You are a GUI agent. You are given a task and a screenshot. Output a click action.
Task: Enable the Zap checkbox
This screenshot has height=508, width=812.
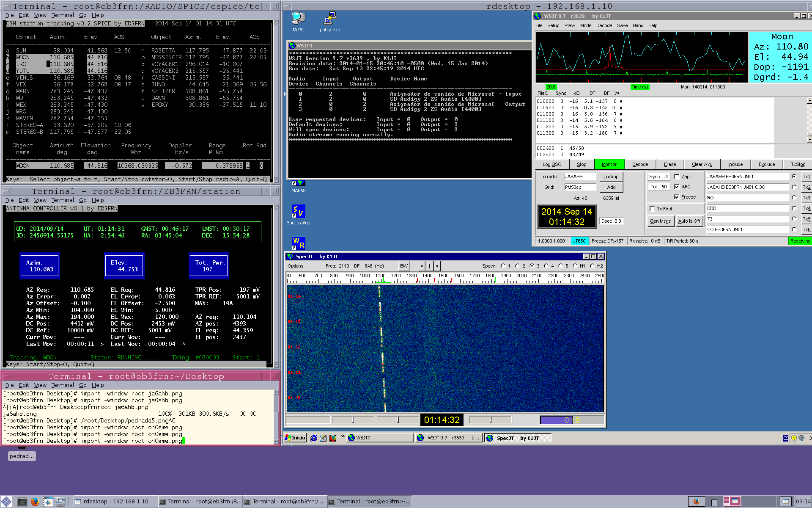tap(677, 177)
